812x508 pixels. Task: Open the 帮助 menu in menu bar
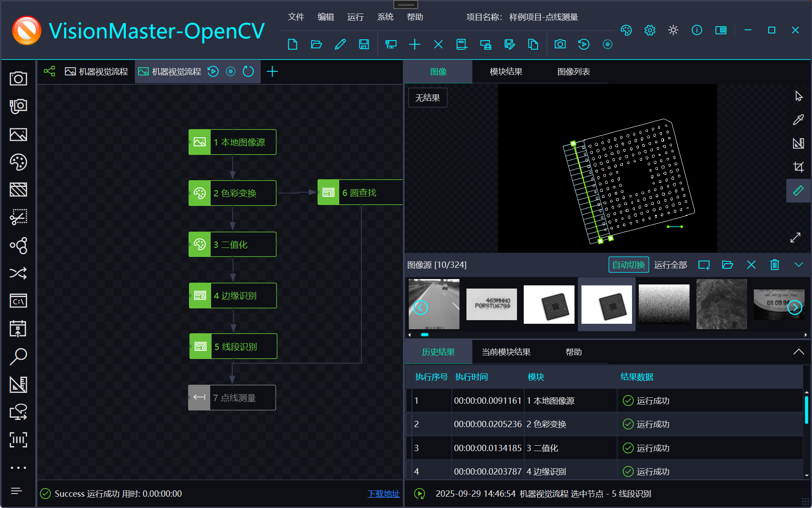[x=415, y=17]
